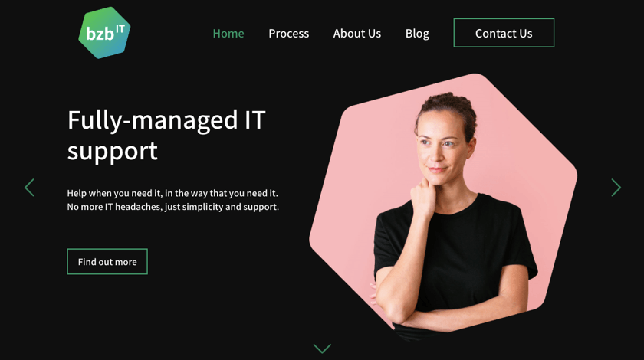This screenshot has height=360, width=644.
Task: Open the Home nav item
Action: pos(228,33)
